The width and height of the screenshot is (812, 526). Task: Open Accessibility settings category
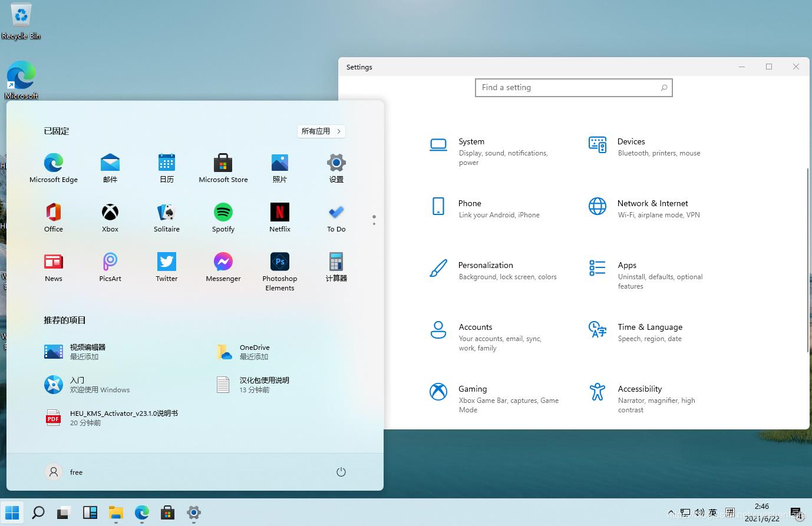coord(642,399)
